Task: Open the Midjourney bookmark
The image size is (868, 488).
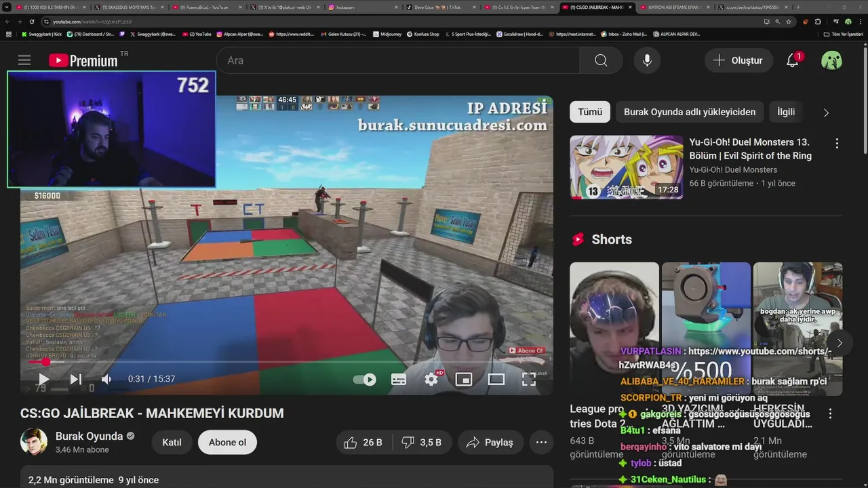Action: (x=388, y=34)
